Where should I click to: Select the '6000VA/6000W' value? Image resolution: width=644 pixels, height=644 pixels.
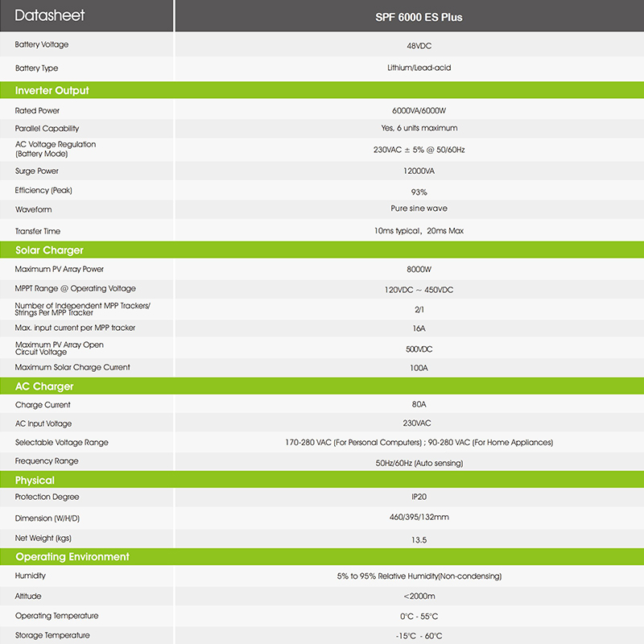(x=419, y=110)
